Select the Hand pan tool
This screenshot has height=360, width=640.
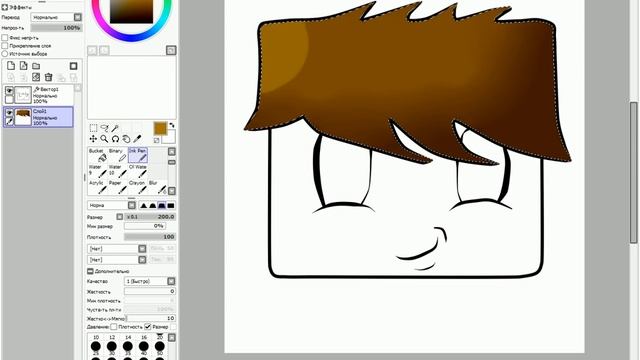[x=126, y=139]
